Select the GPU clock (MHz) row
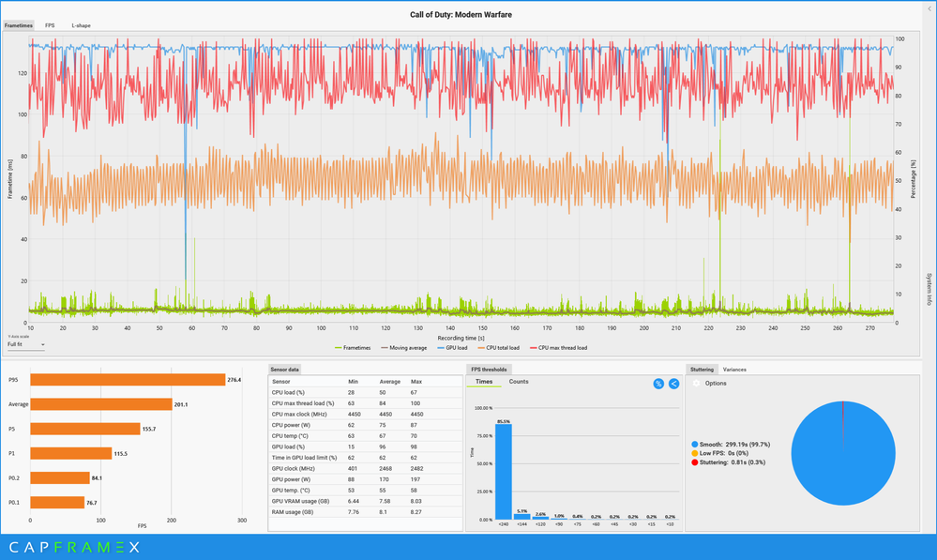Image resolution: width=937 pixels, height=560 pixels. click(x=365, y=469)
